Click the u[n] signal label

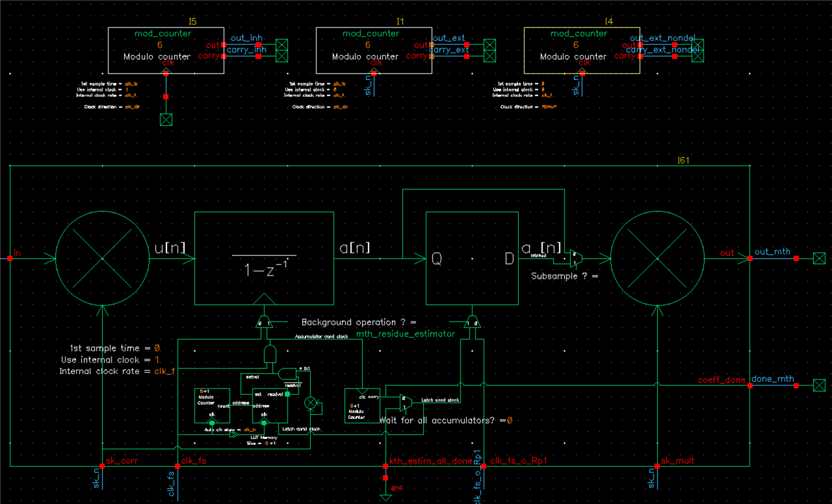(170, 247)
